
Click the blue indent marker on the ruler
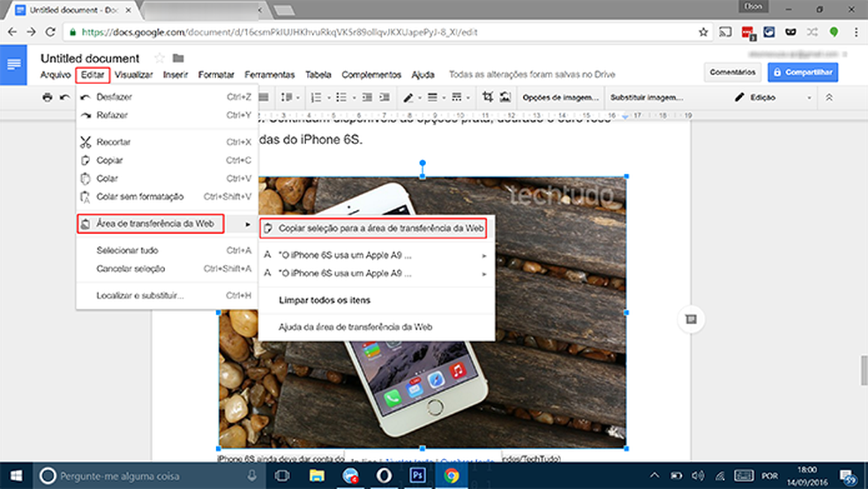[x=625, y=116]
